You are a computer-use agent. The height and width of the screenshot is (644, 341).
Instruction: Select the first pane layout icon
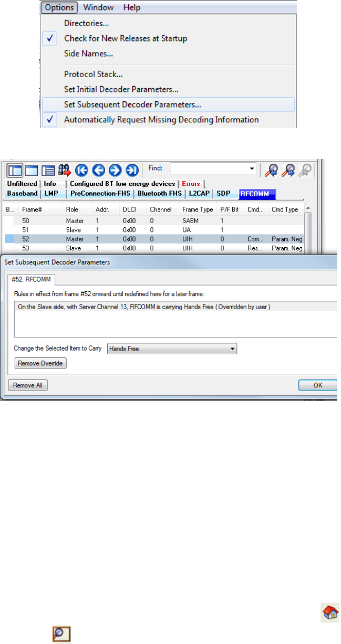[14, 170]
